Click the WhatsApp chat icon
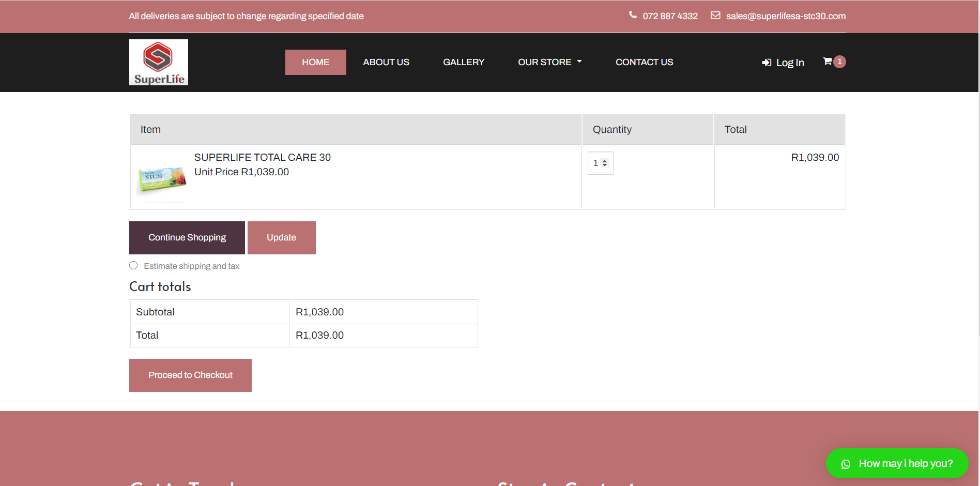 pos(846,464)
